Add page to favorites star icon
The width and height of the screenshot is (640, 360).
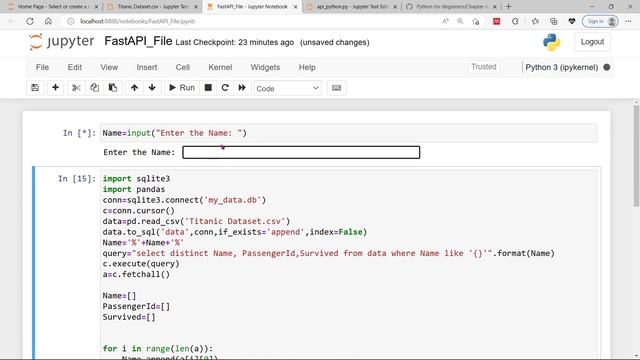(476, 21)
